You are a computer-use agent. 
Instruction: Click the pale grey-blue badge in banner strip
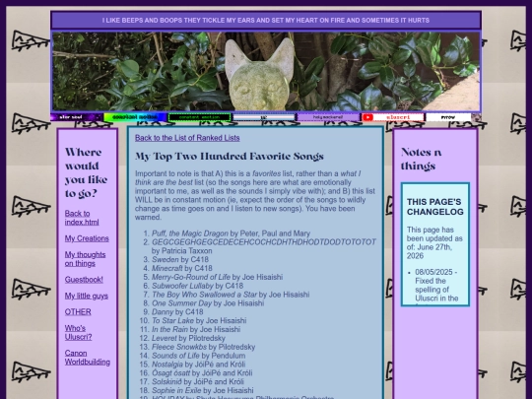(x=264, y=117)
